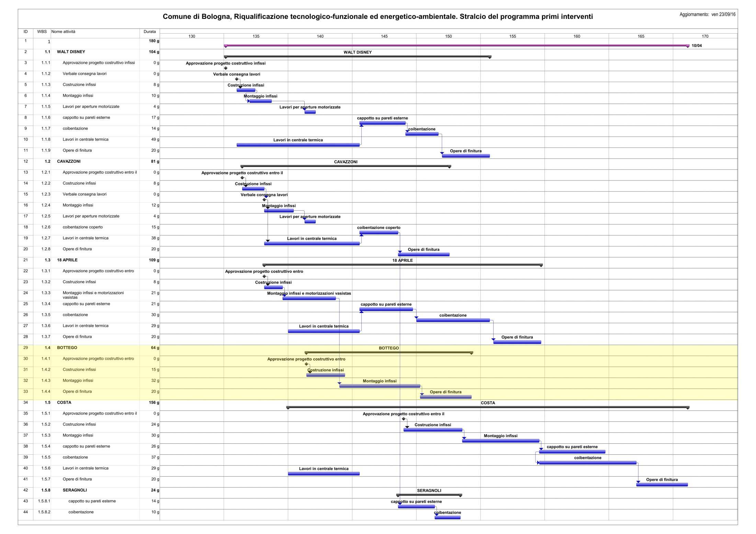Click the SERAGNOLI summary bar
This screenshot has height=534, width=756.
[429, 495]
